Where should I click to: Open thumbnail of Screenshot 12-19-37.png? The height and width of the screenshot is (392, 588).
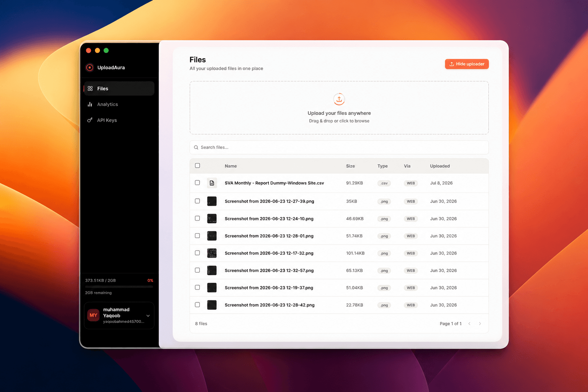pyautogui.click(x=212, y=287)
